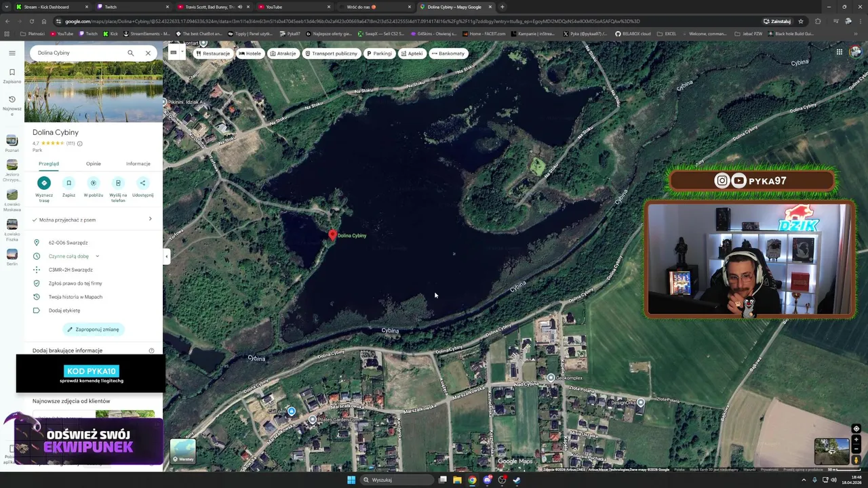Open Steam from the taskbar
Screen dimensions: 868x488
tap(517, 480)
